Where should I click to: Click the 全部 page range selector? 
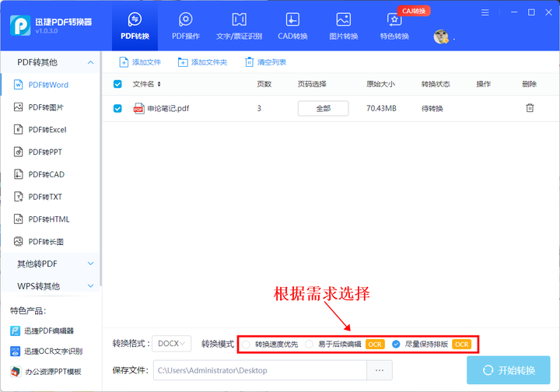click(323, 108)
